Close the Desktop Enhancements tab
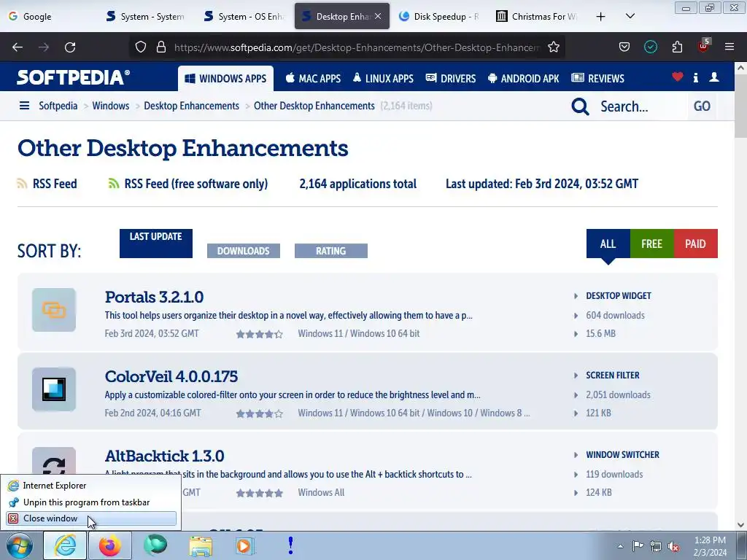 pos(378,16)
